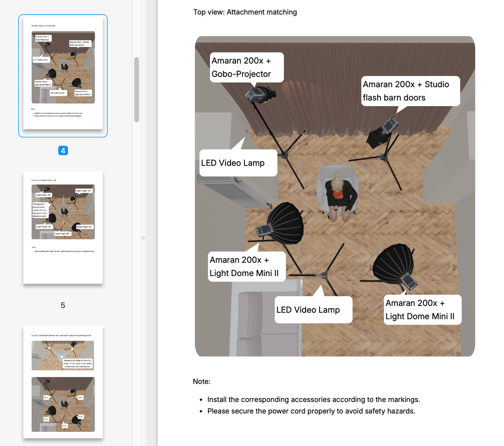Viewport: 504px width, 446px height.
Task: Click the page number 5 label
Action: [63, 305]
